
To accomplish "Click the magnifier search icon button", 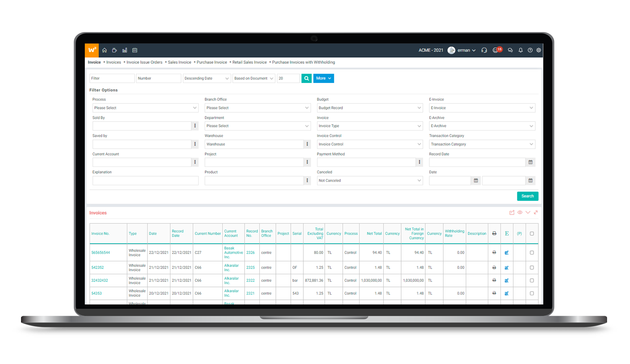I will point(306,78).
